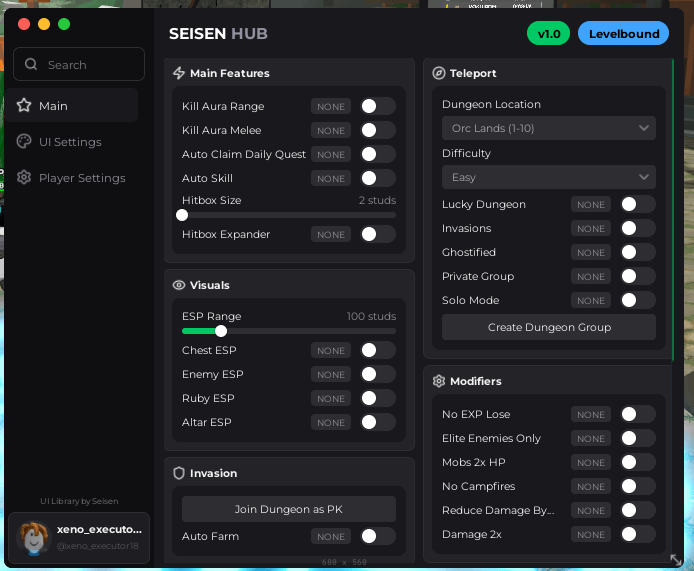Click the NONE keybind for Auto Farm
The width and height of the screenshot is (694, 571).
tap(331, 536)
